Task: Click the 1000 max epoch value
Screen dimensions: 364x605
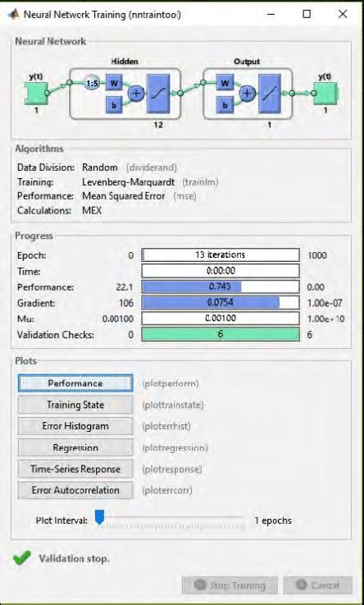Action: click(x=317, y=255)
